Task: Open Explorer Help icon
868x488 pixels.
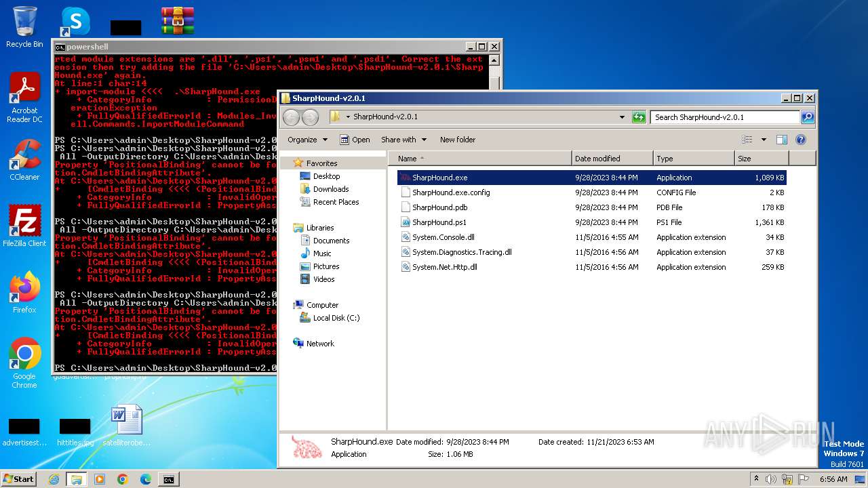Action: click(x=801, y=140)
